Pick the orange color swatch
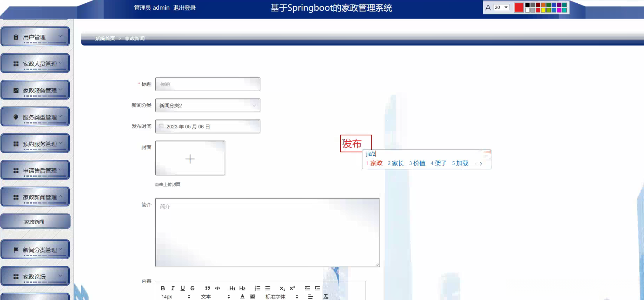The height and width of the screenshot is (300, 644). (x=543, y=5)
